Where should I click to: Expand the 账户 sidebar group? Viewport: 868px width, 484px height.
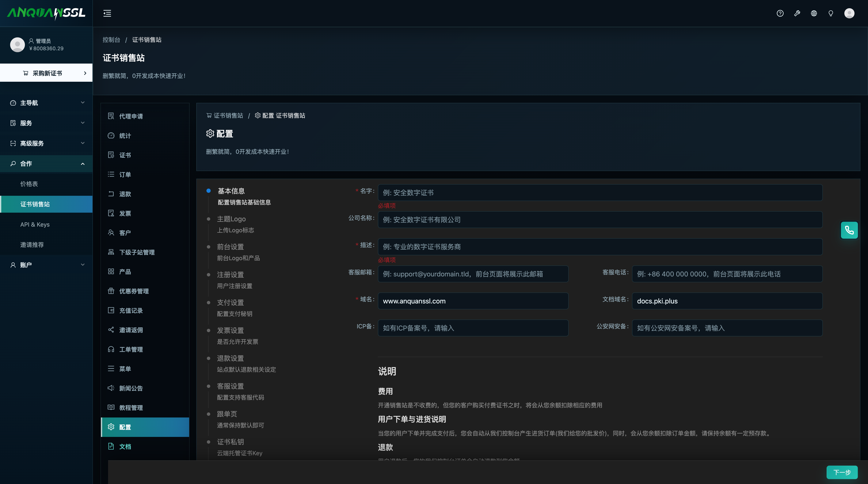[46, 265]
